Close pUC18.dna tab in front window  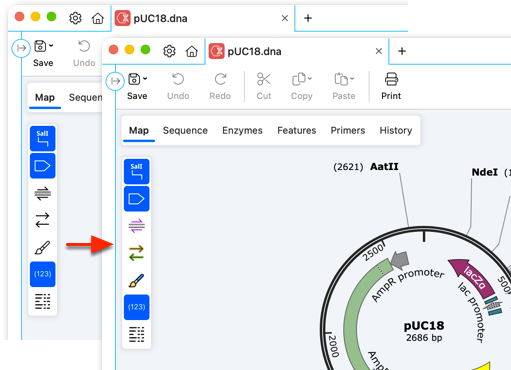379,51
